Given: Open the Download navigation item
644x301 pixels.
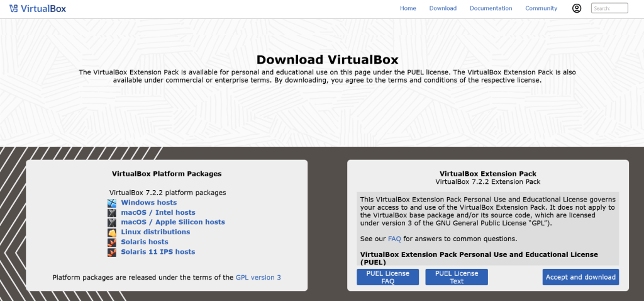Looking at the screenshot, I should (443, 8).
